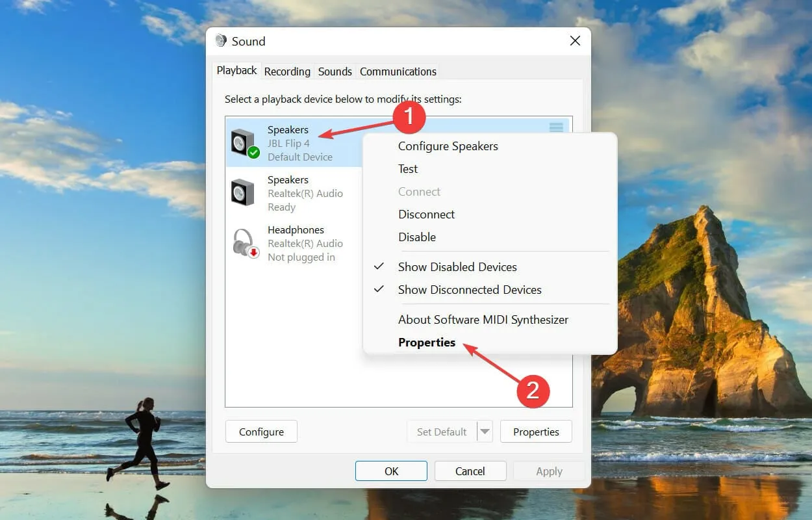Click the Properties button below the list
This screenshot has width=812, height=520.
click(x=536, y=432)
